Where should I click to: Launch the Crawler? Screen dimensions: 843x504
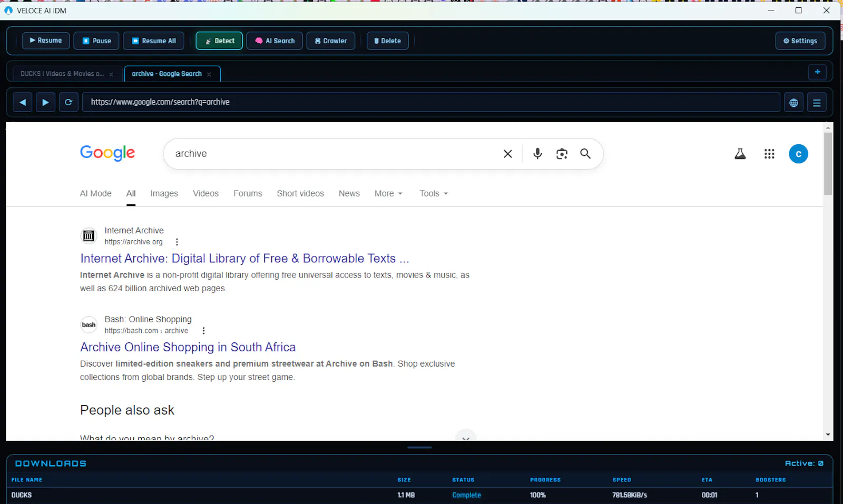point(330,41)
